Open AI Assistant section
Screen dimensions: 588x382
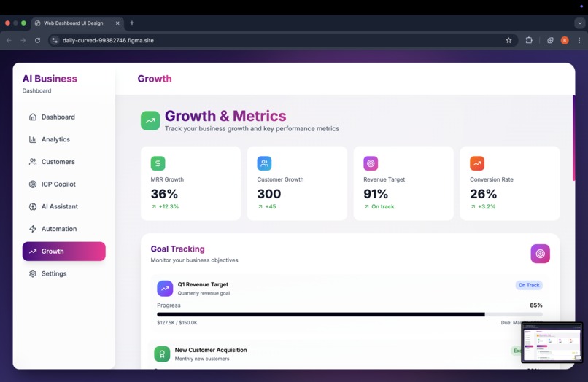(63, 206)
